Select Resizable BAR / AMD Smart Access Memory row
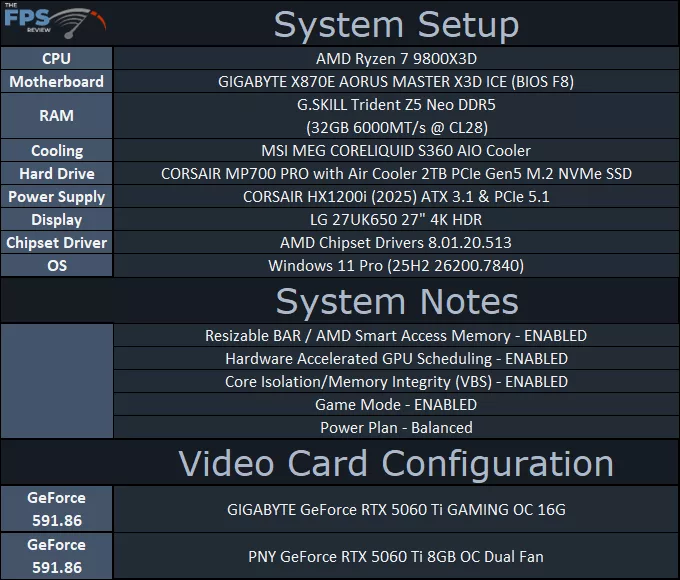The image size is (680, 580). [396, 336]
